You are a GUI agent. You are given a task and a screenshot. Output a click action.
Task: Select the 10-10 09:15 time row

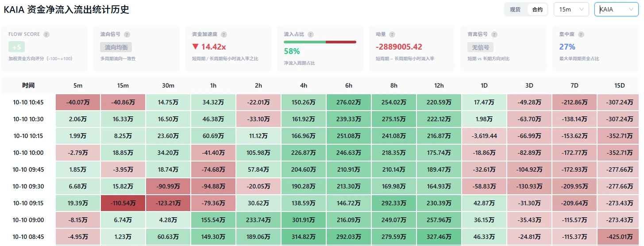tap(28, 203)
